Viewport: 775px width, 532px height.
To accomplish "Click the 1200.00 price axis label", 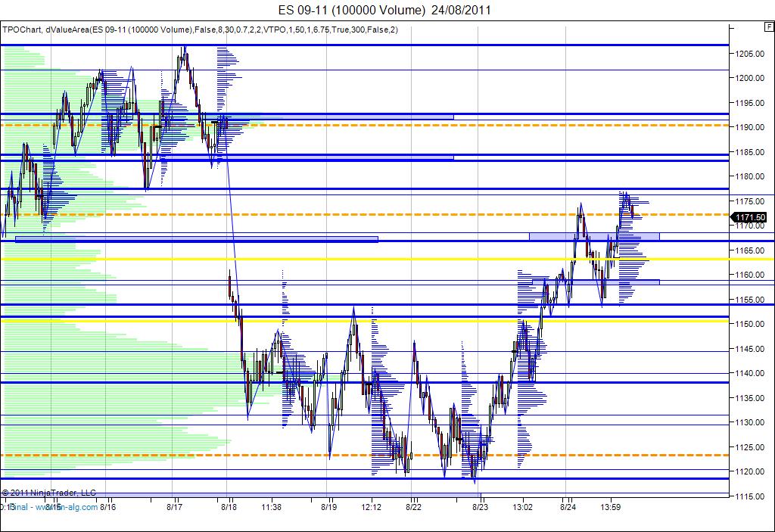I will click(x=750, y=78).
